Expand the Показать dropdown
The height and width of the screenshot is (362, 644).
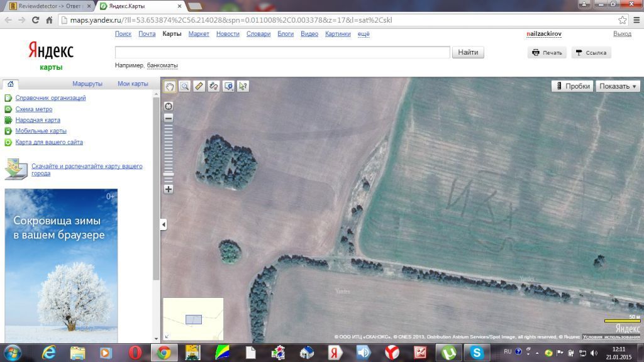pyautogui.click(x=618, y=86)
